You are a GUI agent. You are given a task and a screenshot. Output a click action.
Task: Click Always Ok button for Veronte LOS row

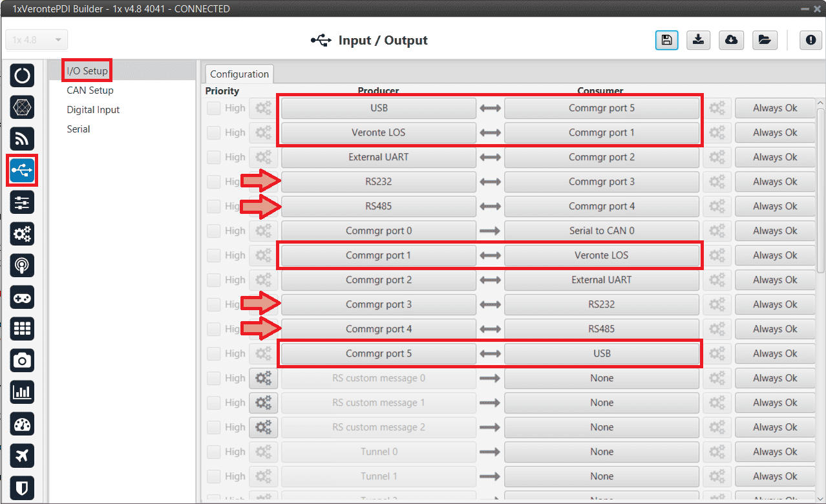pos(774,133)
